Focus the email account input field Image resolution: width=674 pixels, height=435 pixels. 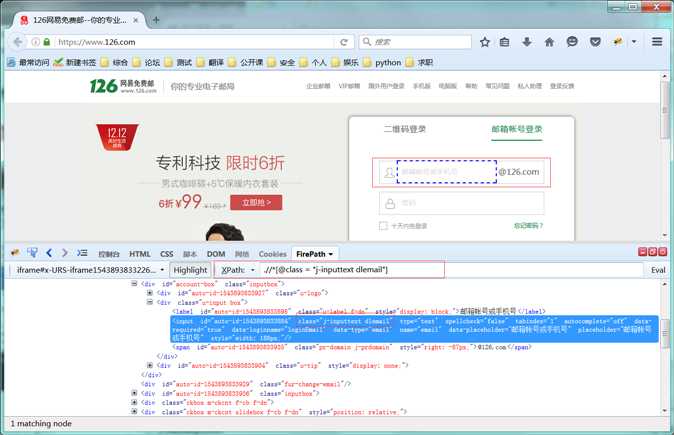tap(447, 172)
